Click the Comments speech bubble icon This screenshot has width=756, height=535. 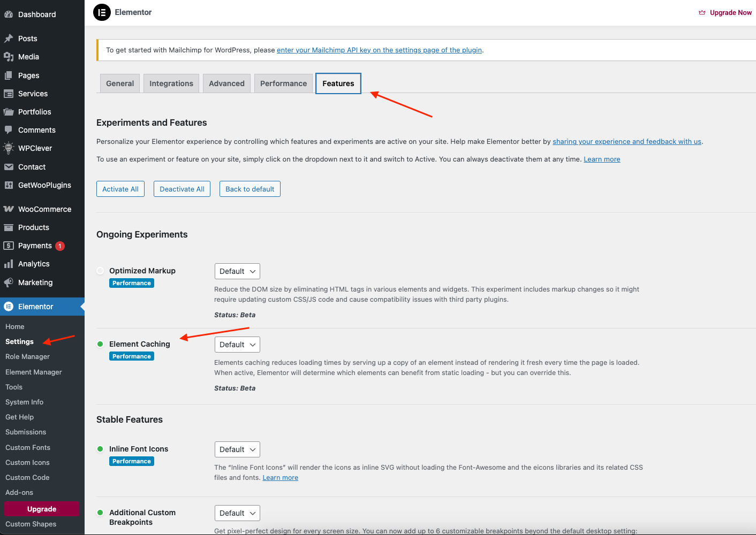click(9, 130)
